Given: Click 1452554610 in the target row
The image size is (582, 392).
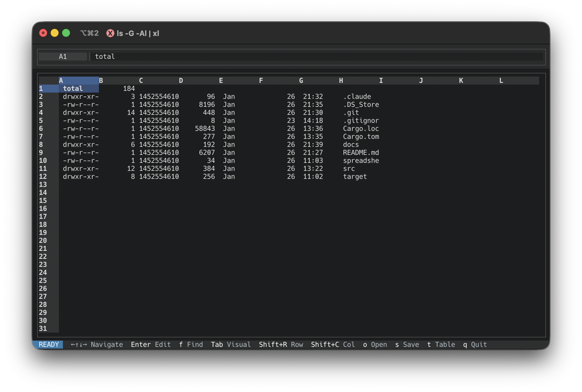Looking at the screenshot, I should pos(159,177).
